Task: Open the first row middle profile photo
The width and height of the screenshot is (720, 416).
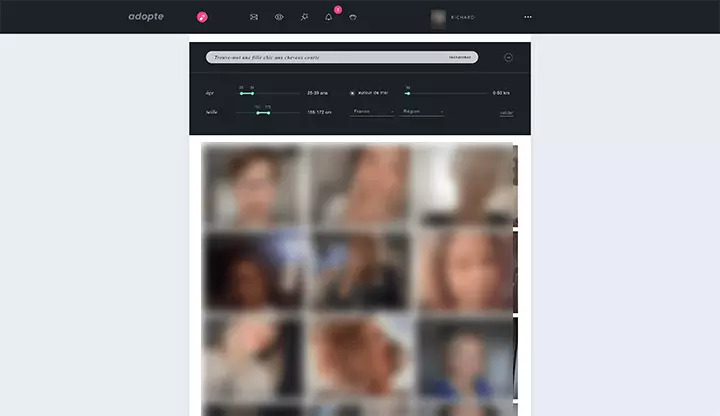Action: point(360,185)
